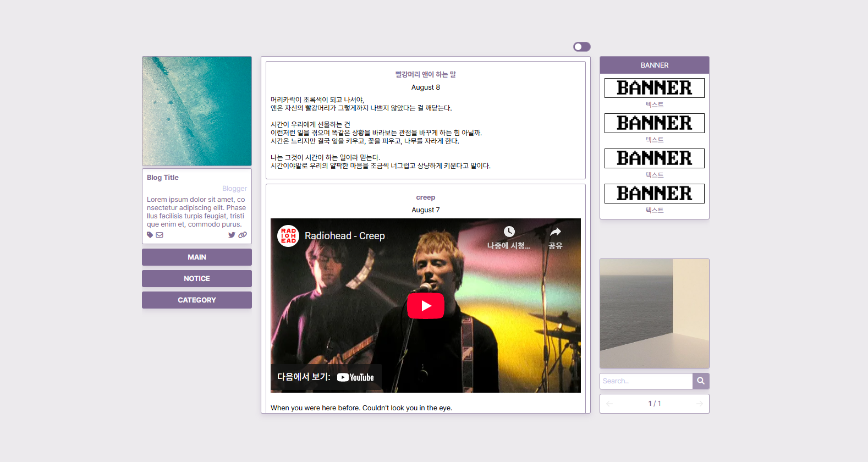Toggle the dark mode switch above posts

tap(582, 47)
